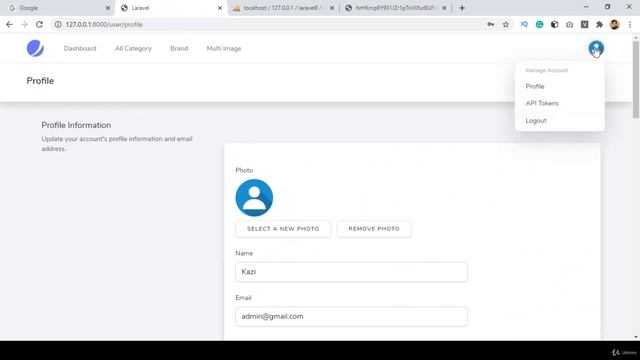Click the site info icon in the address bar
This screenshot has width=640, height=360.
[x=58, y=24]
